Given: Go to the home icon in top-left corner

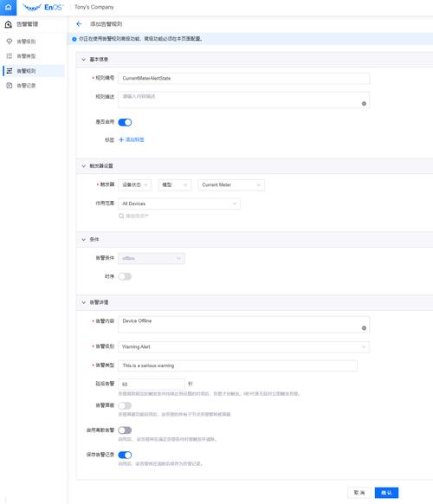Looking at the screenshot, I should (8, 7).
